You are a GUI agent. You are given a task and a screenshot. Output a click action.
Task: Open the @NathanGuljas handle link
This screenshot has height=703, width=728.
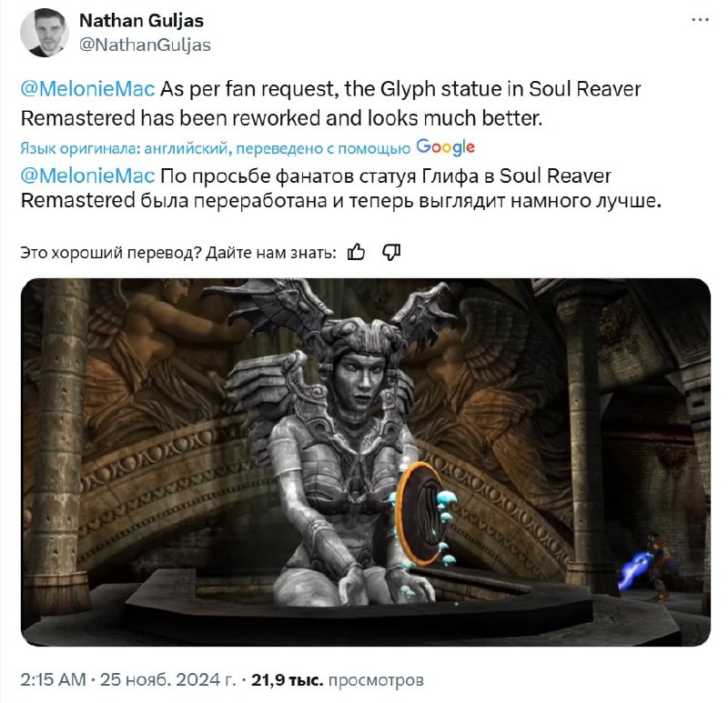(145, 45)
